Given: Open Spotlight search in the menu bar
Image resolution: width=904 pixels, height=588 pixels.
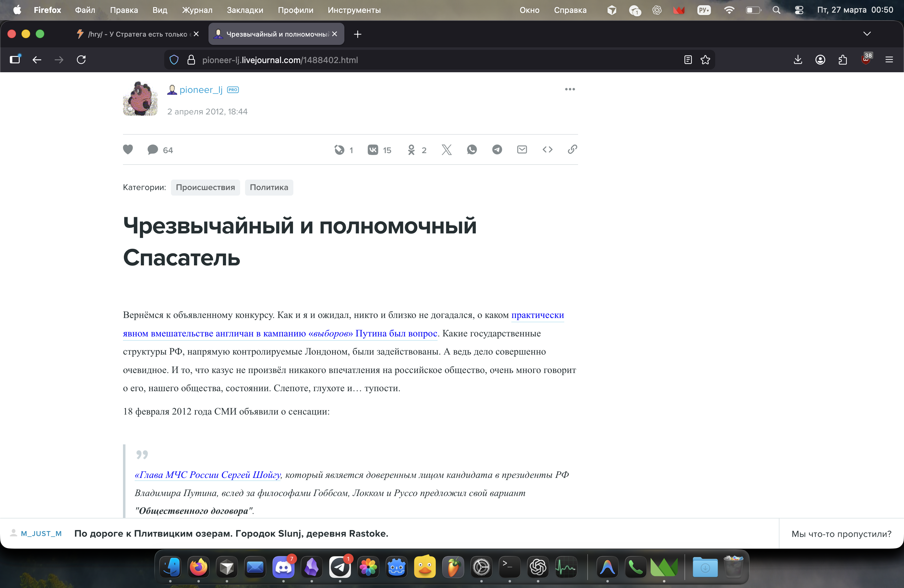Looking at the screenshot, I should coord(776,10).
